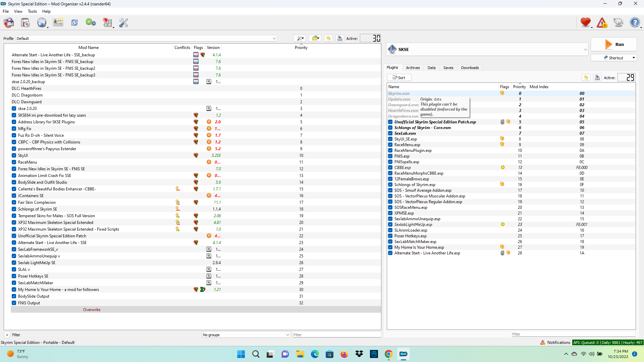Click the Update globe icon

click(x=618, y=23)
